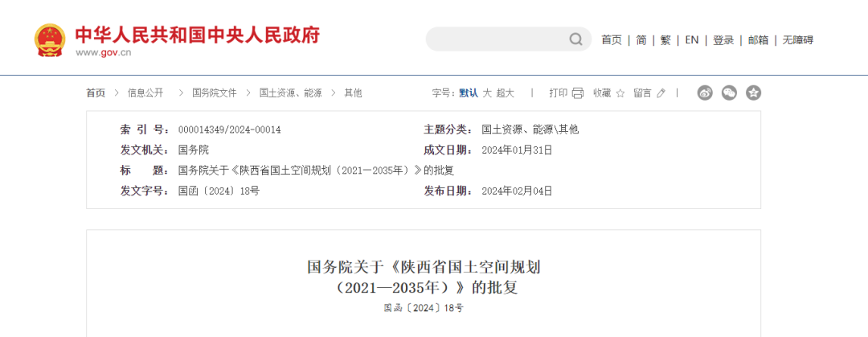Viewport: 868px width, 337px height.
Task: Select the 标题 row title text
Action: pos(316,171)
